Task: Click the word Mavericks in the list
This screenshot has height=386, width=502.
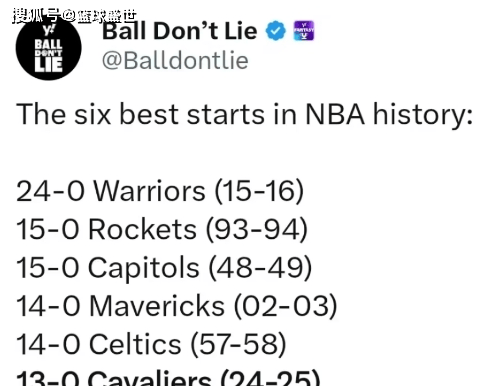Action: (x=157, y=306)
